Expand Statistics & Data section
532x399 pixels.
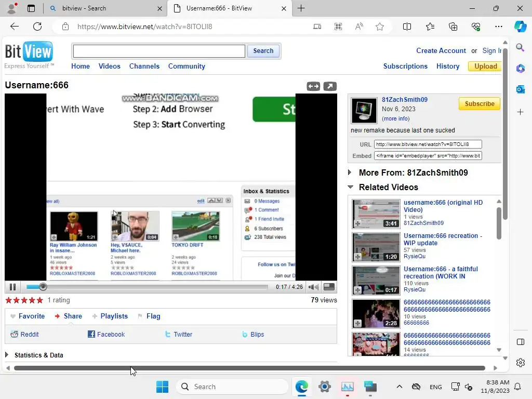pyautogui.click(x=7, y=355)
